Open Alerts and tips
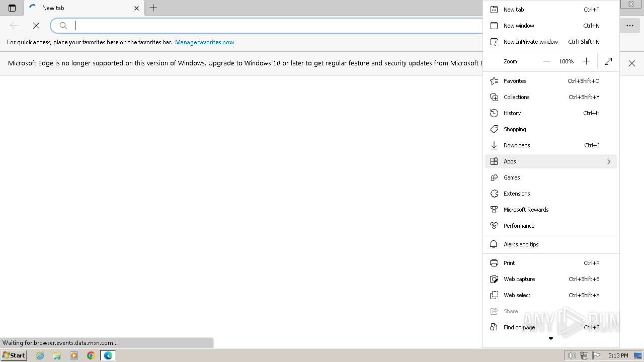 click(x=551, y=244)
